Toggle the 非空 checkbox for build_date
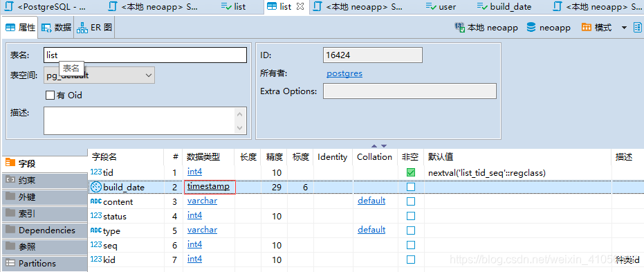644x272 pixels. (x=411, y=187)
